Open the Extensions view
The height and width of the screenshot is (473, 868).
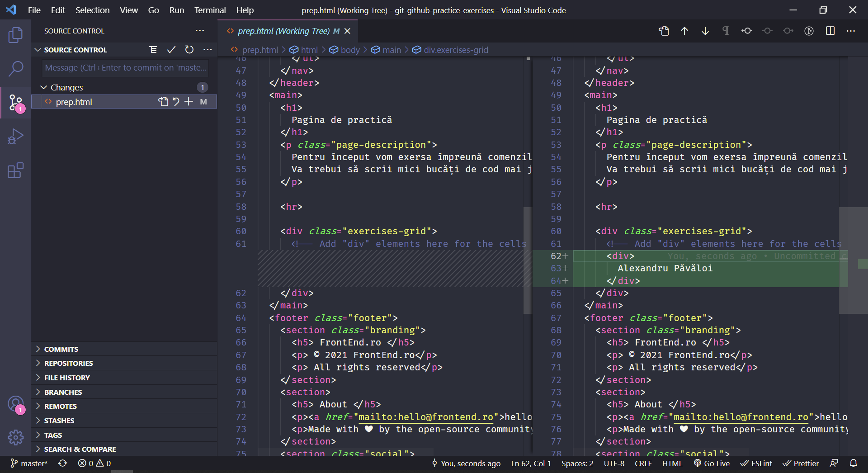[x=15, y=170]
